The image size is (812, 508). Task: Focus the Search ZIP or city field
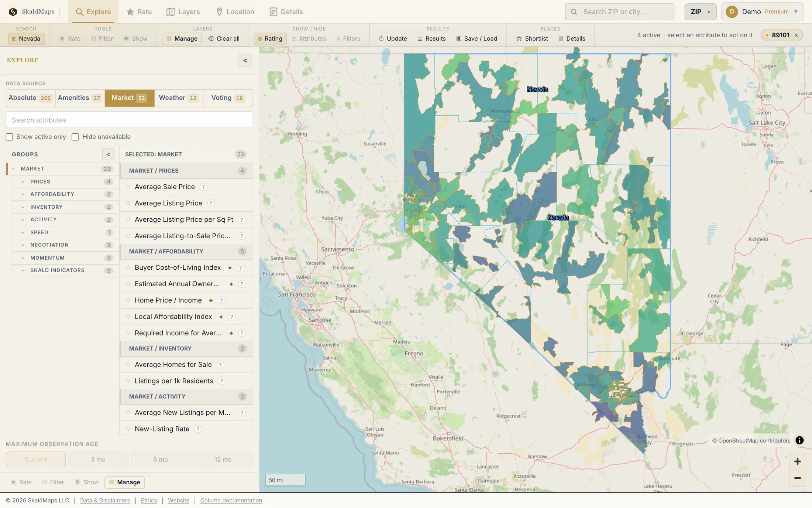(x=619, y=12)
